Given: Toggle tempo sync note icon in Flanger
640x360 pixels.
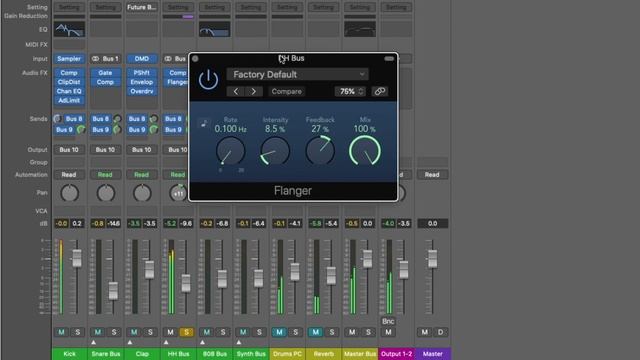Looking at the screenshot, I should [204, 123].
